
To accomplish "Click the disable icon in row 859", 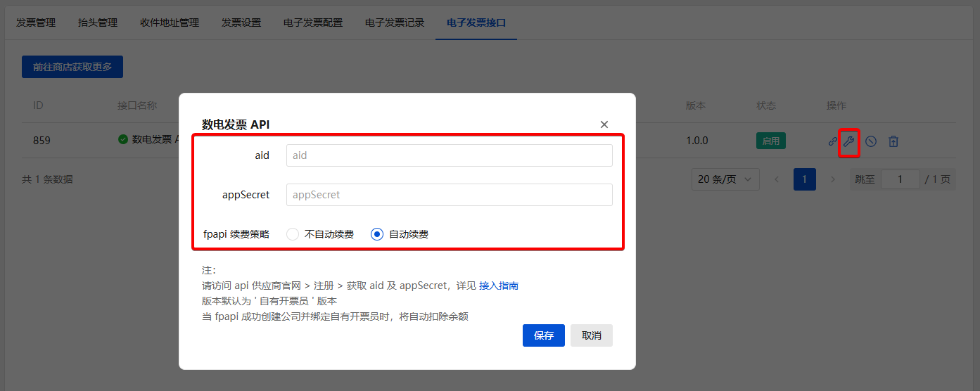I will coord(871,141).
